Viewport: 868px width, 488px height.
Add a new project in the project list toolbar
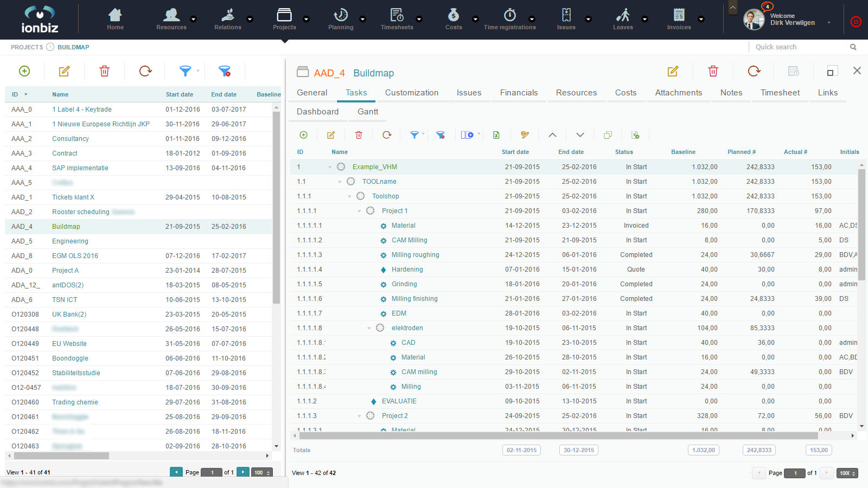point(24,71)
